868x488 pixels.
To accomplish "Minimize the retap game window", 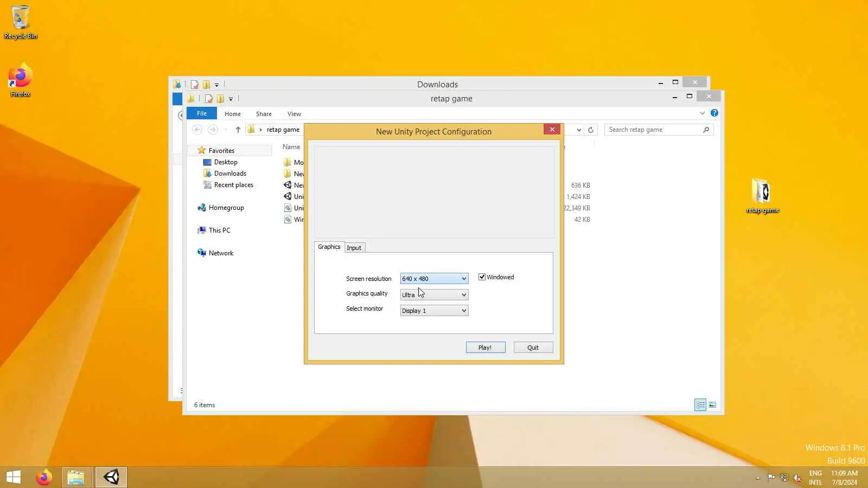I will click(x=675, y=97).
